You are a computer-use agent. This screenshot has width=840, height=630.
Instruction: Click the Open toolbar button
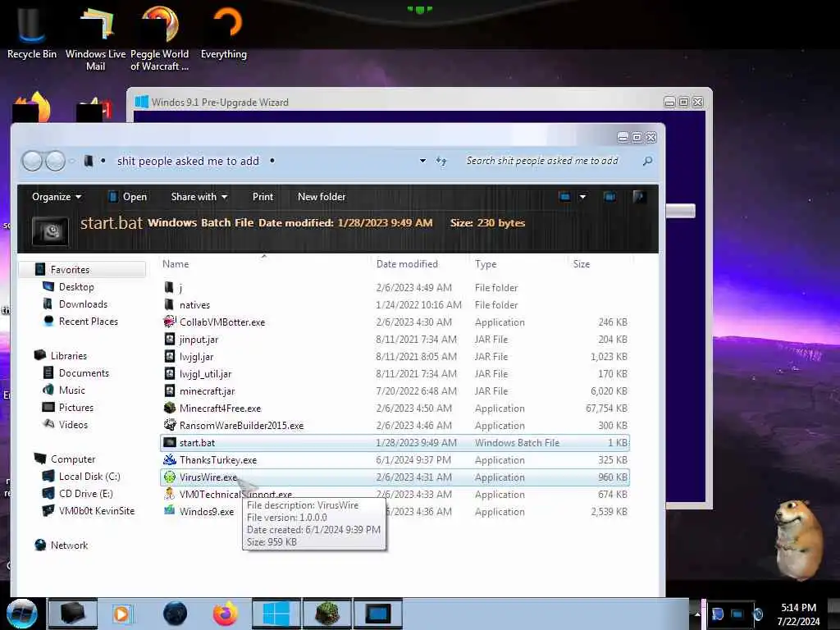[127, 197]
